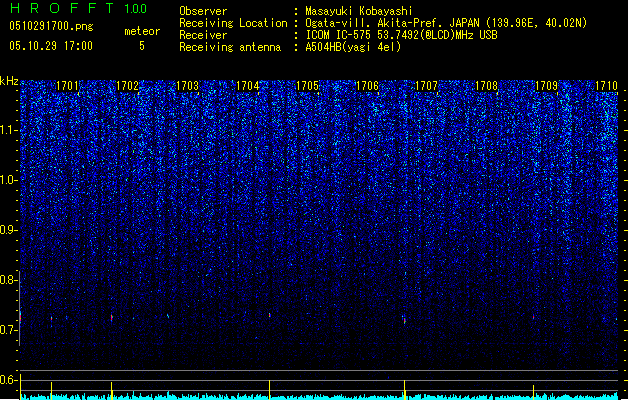Click the meteor echo between 1706 and 1707
Screen dimensions: 629x400
coord(404,320)
